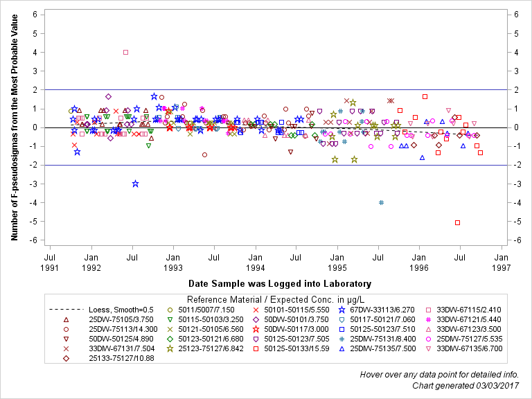Pick the purple diamond marker for 50DW-50101/3.750
This screenshot has height=399, width=532.
pos(256,319)
